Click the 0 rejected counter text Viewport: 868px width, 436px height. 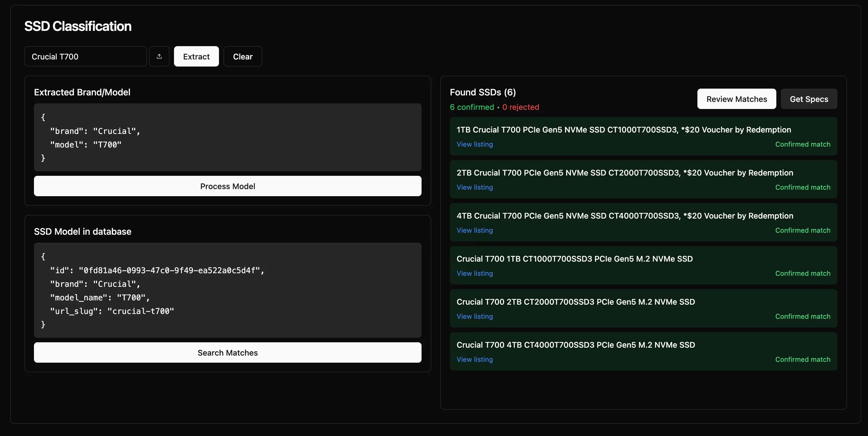(521, 107)
